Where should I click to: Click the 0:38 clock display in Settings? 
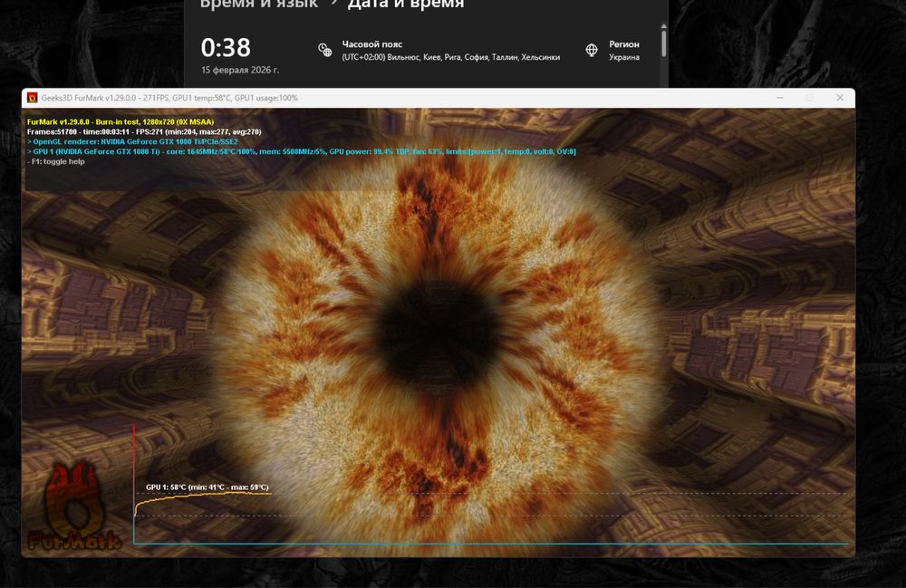click(226, 47)
